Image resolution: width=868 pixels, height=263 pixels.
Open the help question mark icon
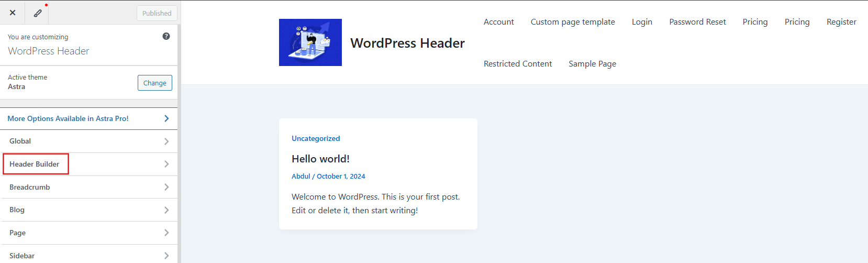166,36
